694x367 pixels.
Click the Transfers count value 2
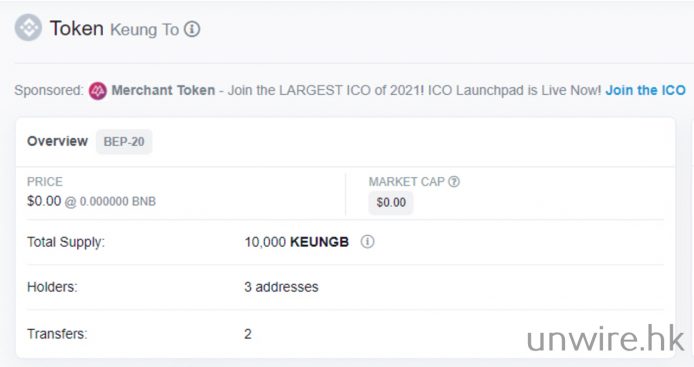tap(248, 334)
